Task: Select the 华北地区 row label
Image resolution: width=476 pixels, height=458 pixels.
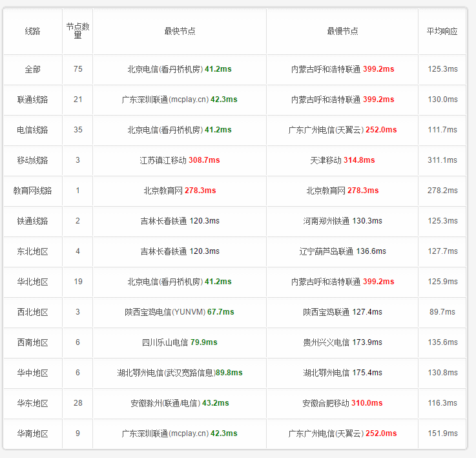Action: [32, 282]
